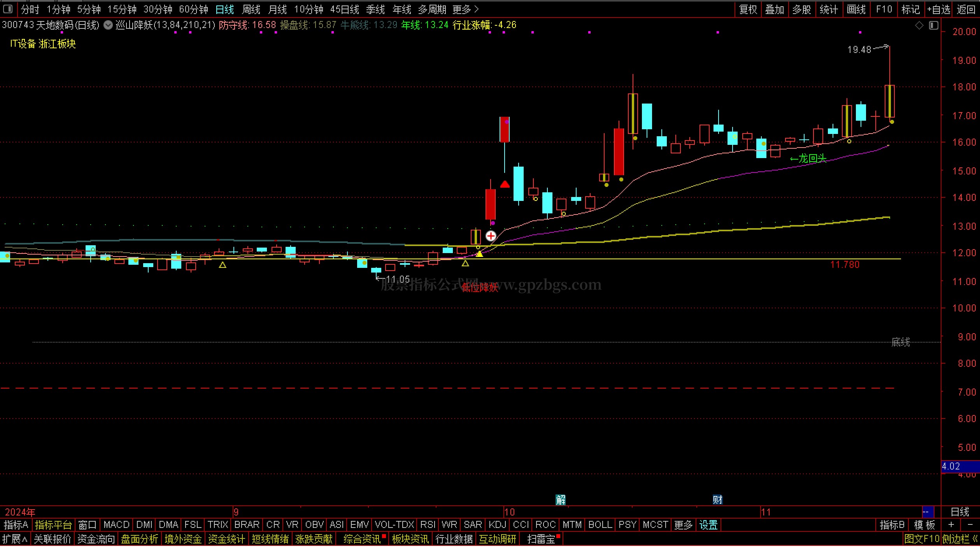Toggle RSI indicator
The image size is (980, 547).
pos(428,525)
